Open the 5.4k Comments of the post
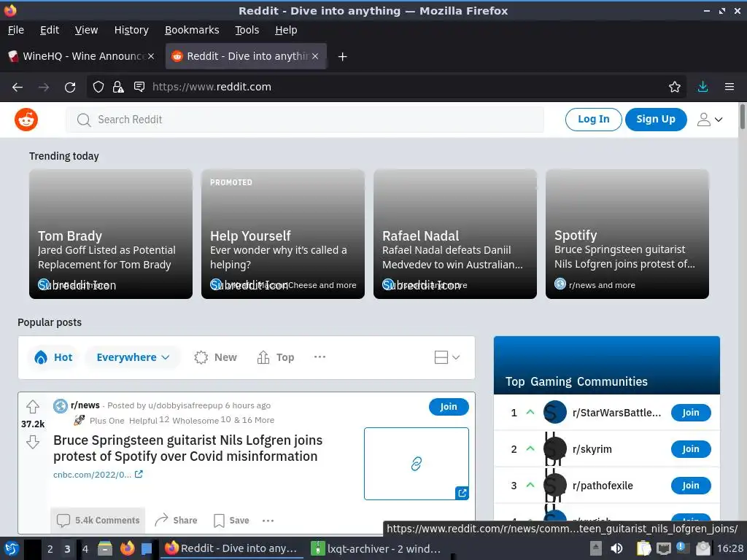The height and width of the screenshot is (560, 747). [98, 521]
